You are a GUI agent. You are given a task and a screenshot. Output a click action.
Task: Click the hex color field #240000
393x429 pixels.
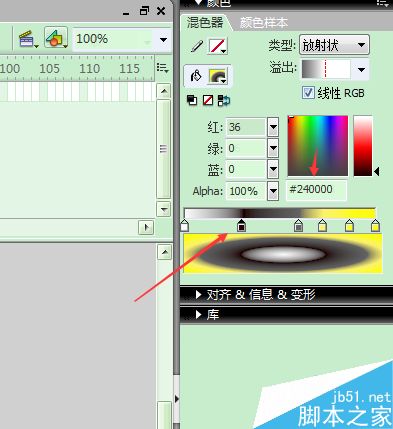point(316,190)
